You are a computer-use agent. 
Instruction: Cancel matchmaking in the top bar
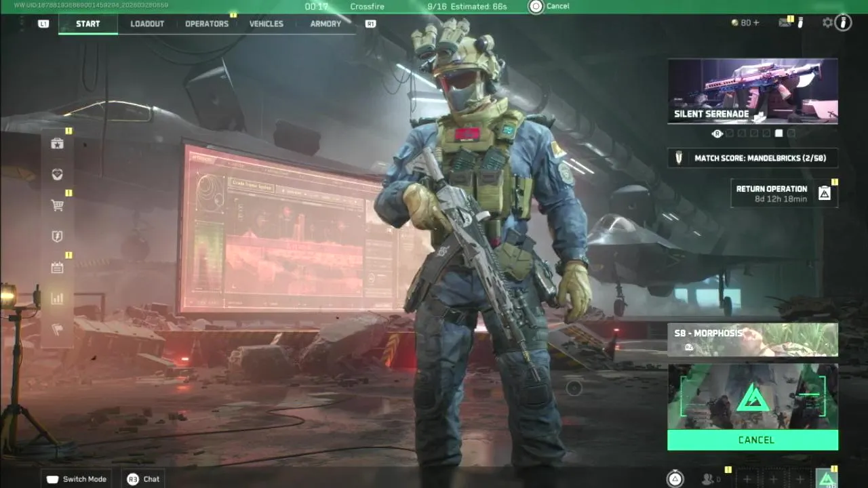[558, 6]
